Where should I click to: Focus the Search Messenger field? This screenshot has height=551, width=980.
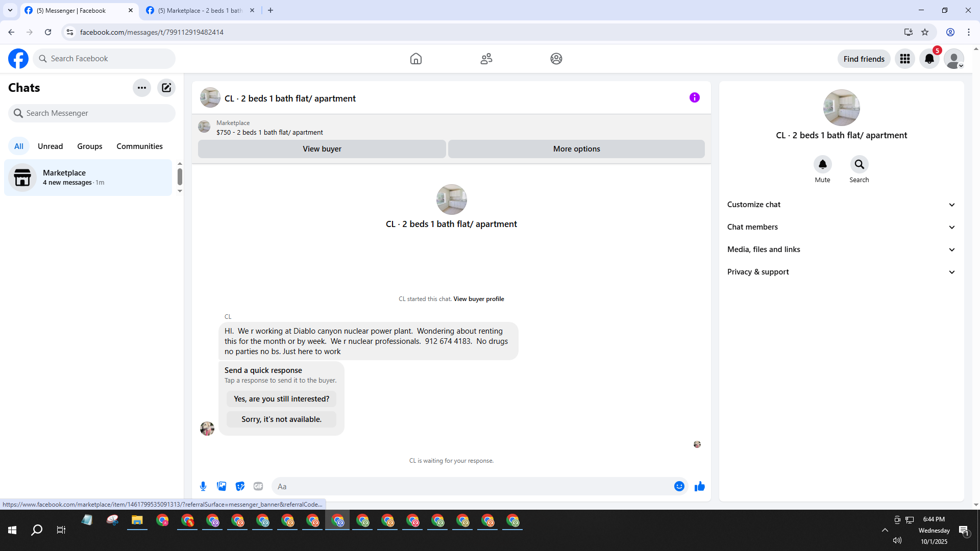tap(92, 113)
